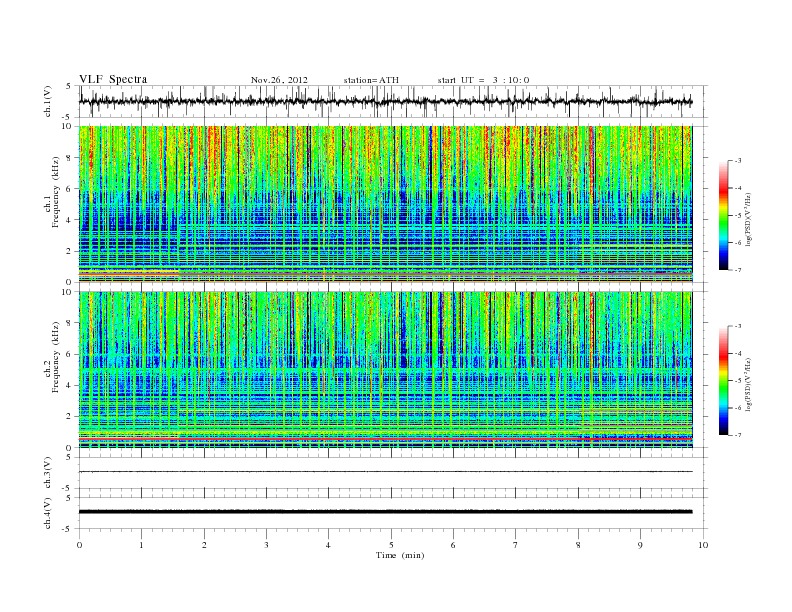Click the "ch.1(V)" waveform axis label
This screenshot has height=612, width=792.
[x=48, y=101]
